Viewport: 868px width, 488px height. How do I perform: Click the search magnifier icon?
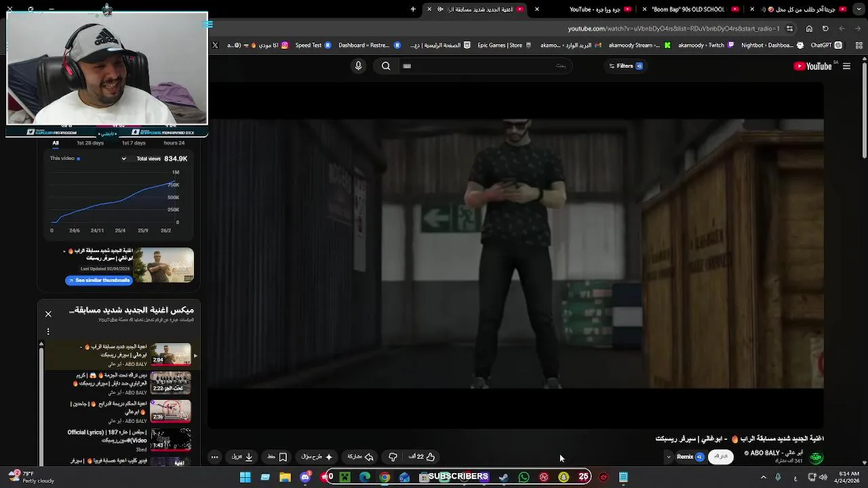click(386, 66)
